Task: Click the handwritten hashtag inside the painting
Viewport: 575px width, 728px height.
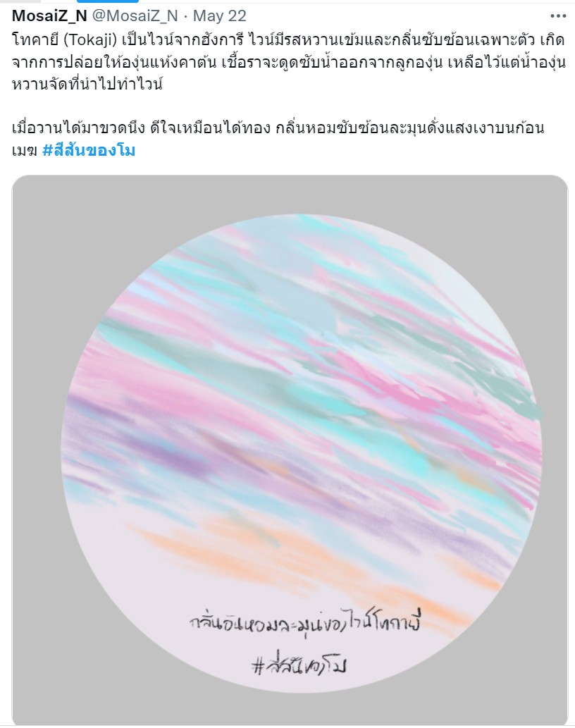Action: click(x=299, y=666)
